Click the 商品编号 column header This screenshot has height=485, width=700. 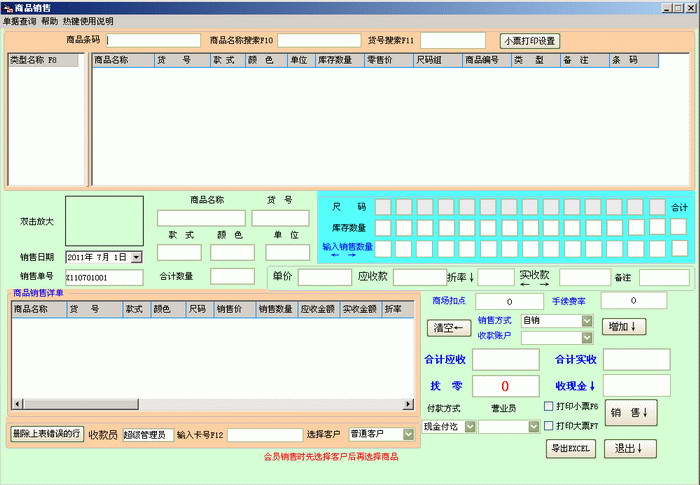487,60
